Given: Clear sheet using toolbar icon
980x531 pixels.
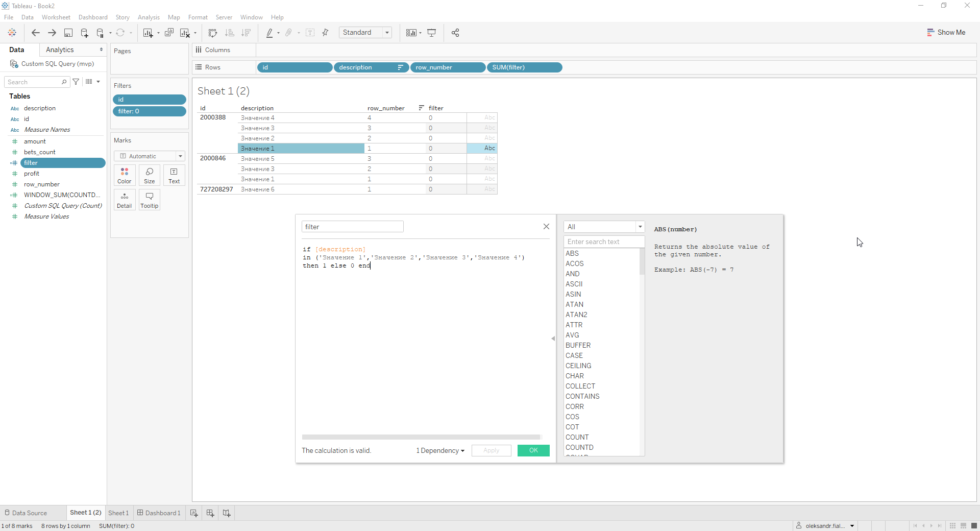Looking at the screenshot, I should 185,33.
